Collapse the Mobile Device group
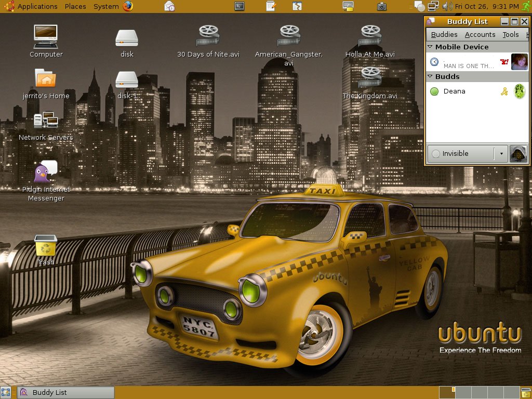Viewport: 532px width, 399px height. pos(430,47)
